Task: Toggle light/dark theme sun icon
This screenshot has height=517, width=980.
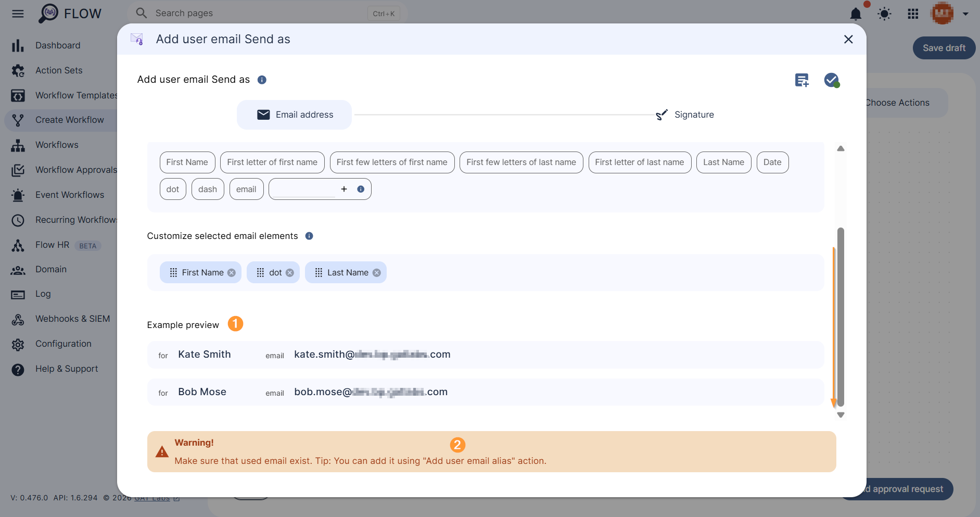Action: [x=884, y=14]
